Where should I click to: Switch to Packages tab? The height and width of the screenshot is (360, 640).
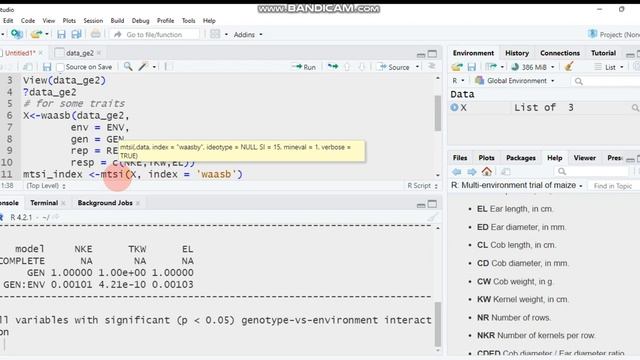point(520,158)
